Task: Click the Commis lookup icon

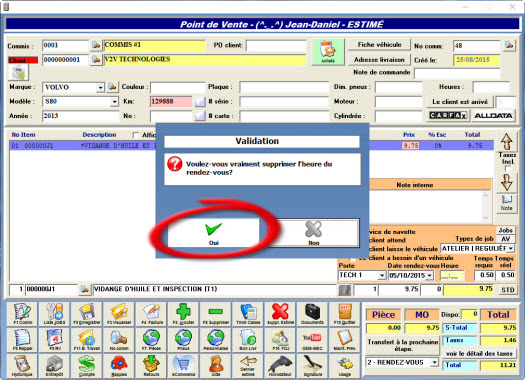Action: click(96, 45)
